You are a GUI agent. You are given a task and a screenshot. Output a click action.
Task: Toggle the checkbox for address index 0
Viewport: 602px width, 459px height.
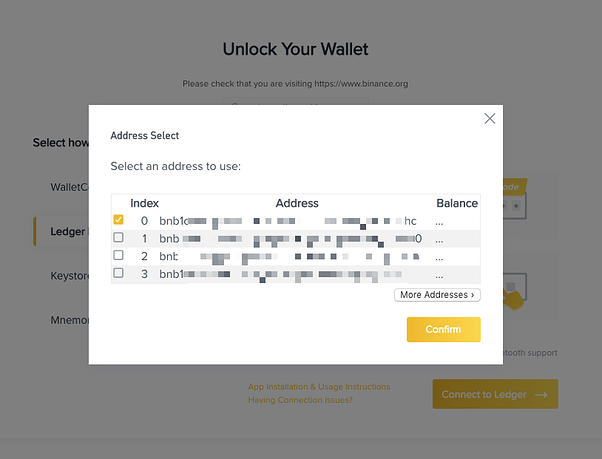pyautogui.click(x=119, y=220)
